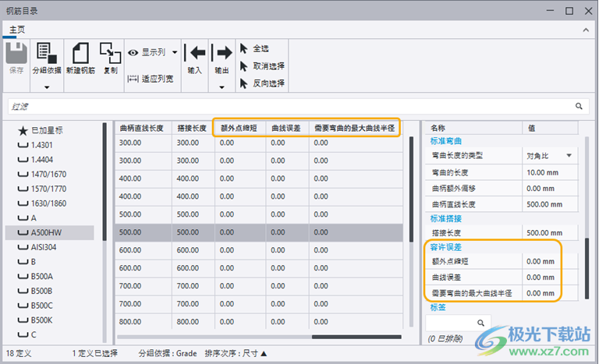
Task: Click the New rebar (新建钢筋) icon
Action: [80, 53]
